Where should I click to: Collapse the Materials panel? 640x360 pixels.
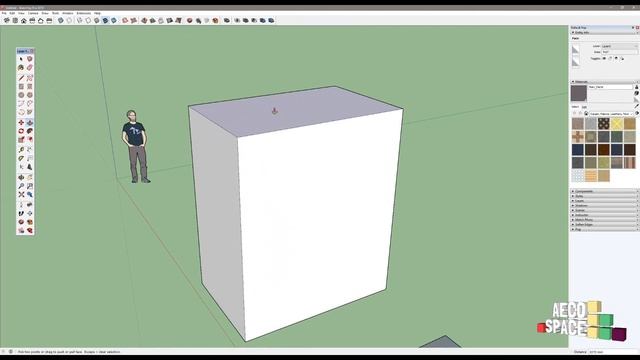(604, 82)
